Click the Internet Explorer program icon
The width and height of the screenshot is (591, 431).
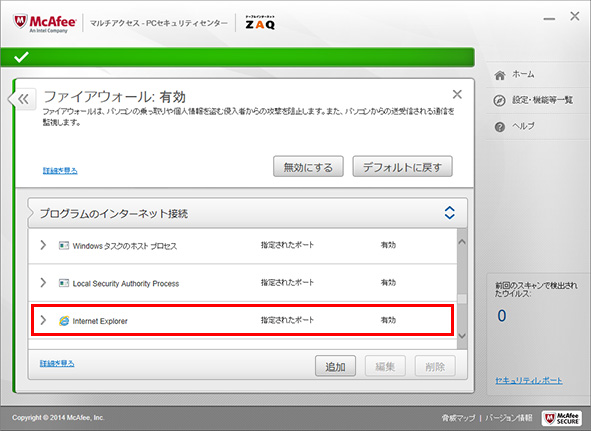[64, 321]
